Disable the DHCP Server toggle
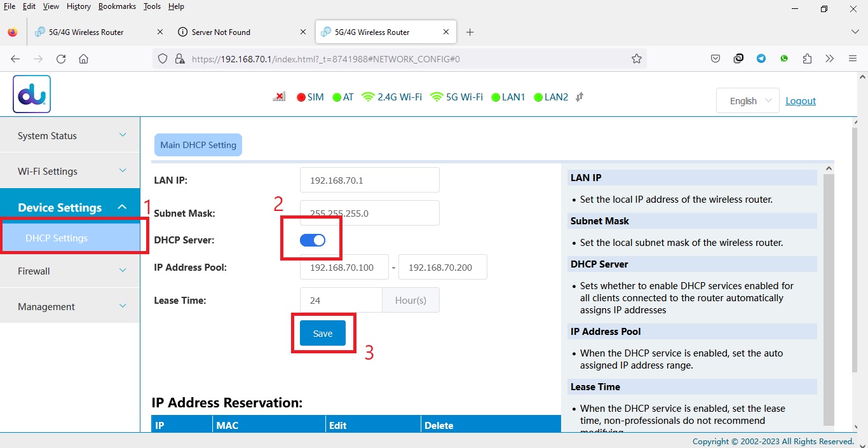The height and width of the screenshot is (448, 868). pyautogui.click(x=313, y=240)
